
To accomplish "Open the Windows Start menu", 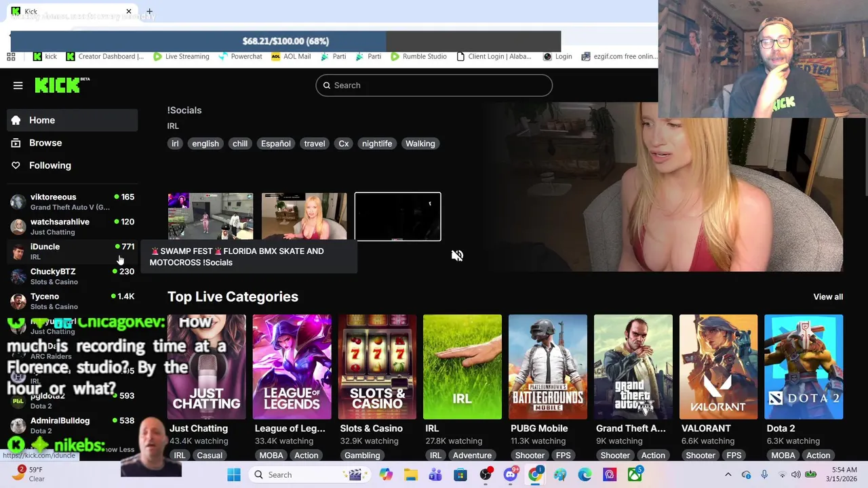I will click(234, 475).
